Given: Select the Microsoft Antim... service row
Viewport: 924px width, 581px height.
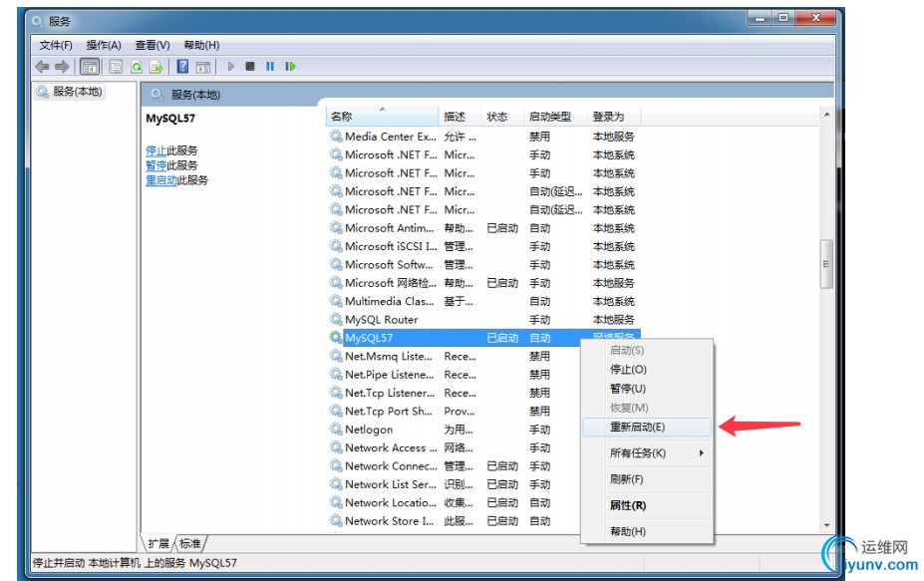Looking at the screenshot, I should click(x=483, y=228).
